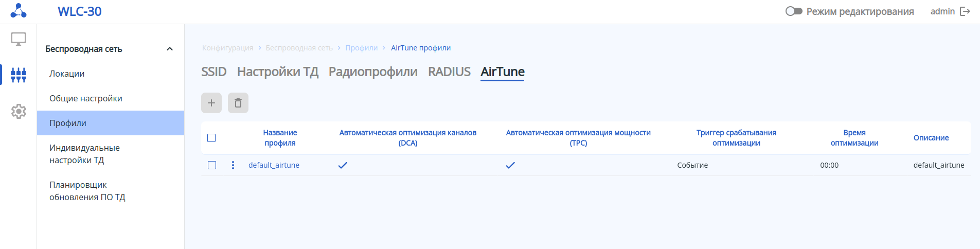Check the select-all checkbox in table header
Screen dimensions: 980x249
click(211, 138)
